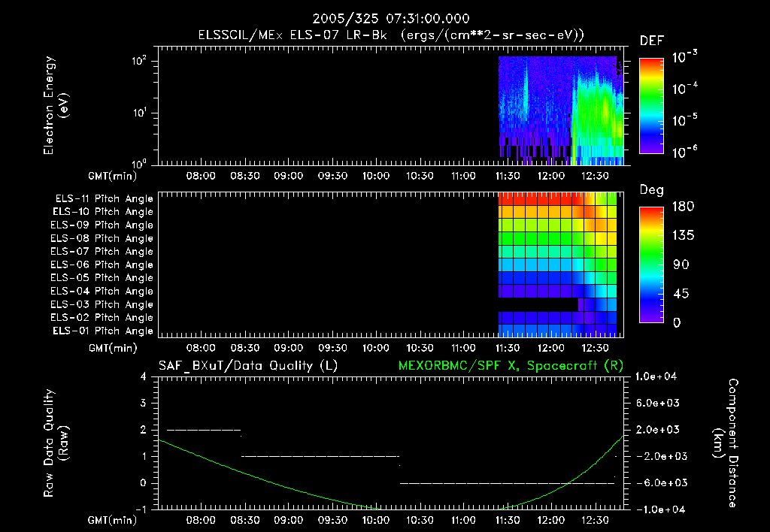Click the 11:30 tick label under spectrogram
Screen dimensions: 770x532
coord(508,176)
